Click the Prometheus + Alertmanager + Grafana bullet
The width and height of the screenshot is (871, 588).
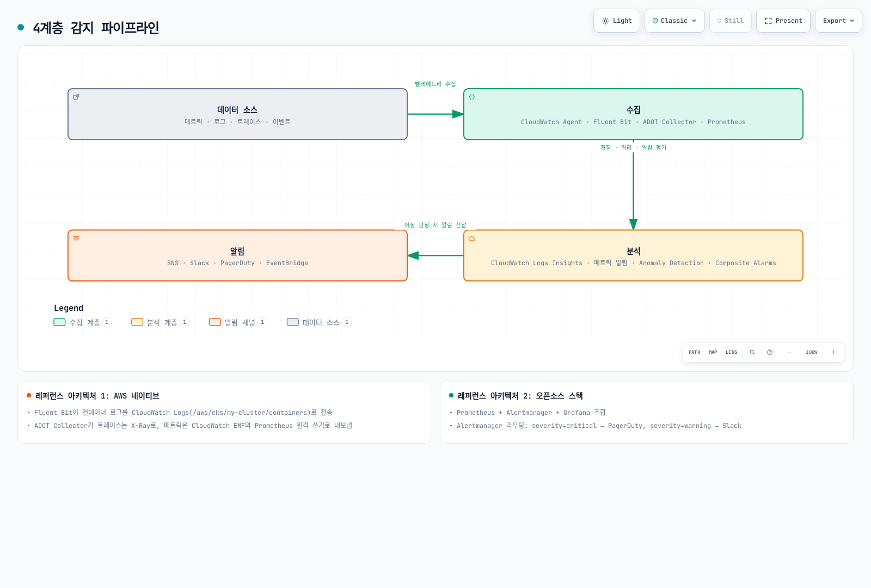click(531, 413)
